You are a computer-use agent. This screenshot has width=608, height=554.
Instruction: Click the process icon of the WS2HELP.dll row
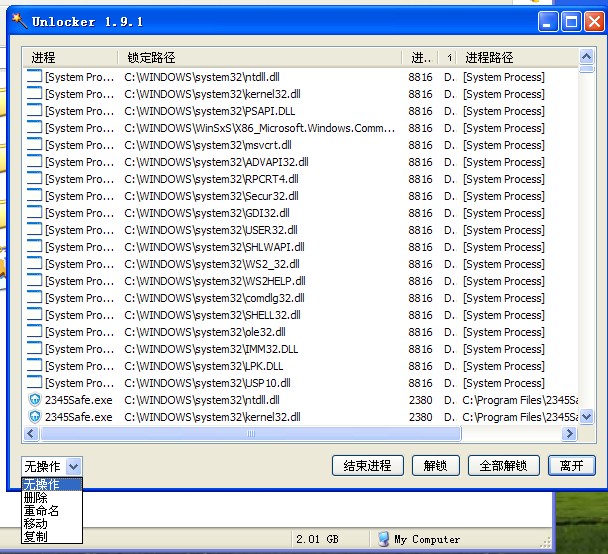34,280
